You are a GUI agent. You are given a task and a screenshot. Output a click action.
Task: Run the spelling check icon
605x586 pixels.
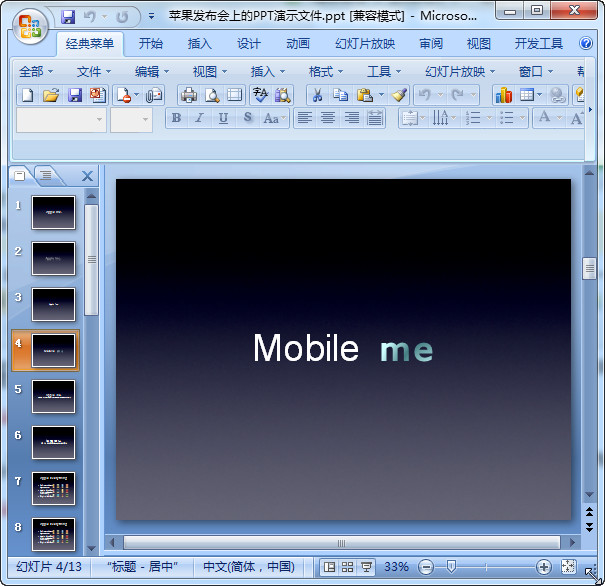pos(260,95)
